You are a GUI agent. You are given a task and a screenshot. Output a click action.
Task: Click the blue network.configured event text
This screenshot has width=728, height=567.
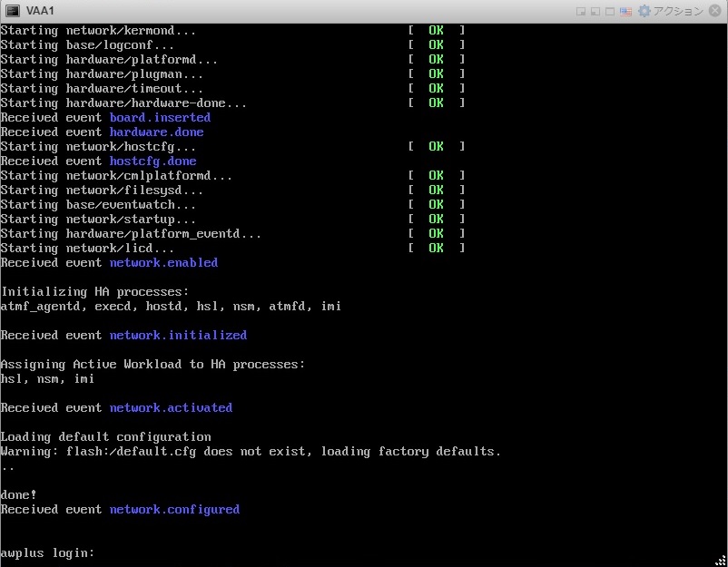(174, 509)
